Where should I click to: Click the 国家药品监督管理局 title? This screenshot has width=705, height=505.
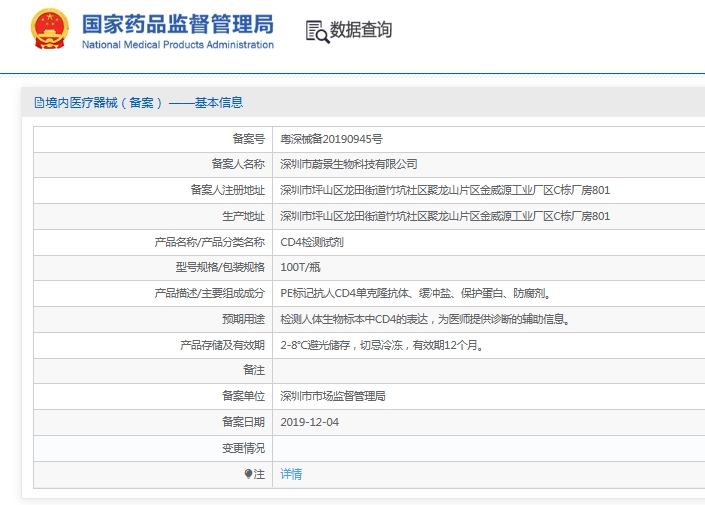pos(178,24)
